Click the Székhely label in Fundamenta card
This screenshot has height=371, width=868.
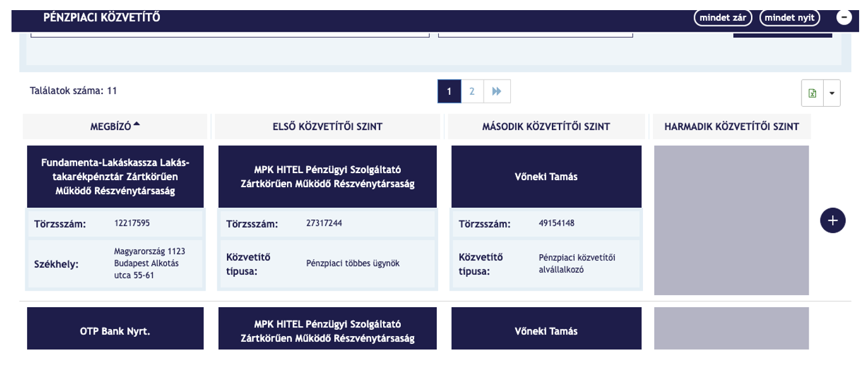tap(56, 264)
